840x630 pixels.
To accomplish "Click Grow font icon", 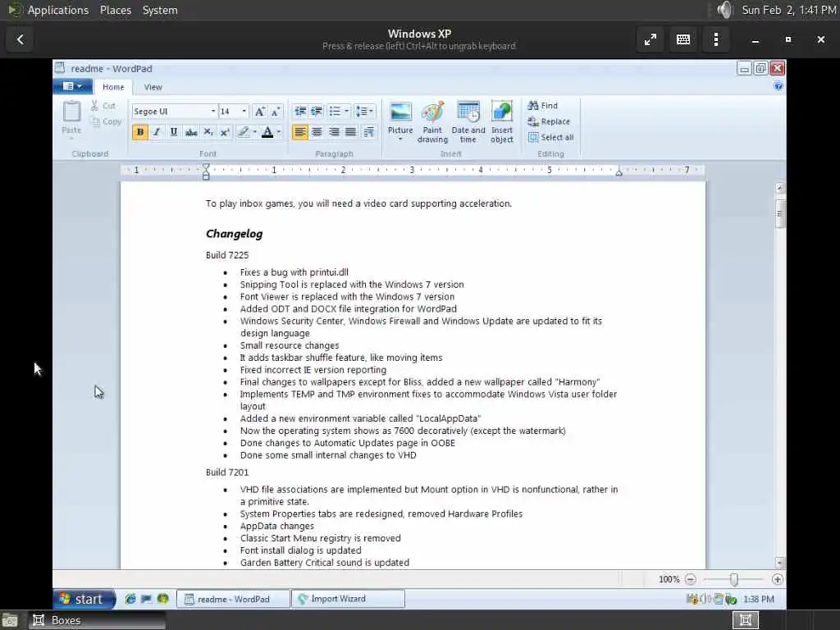I will coord(260,112).
